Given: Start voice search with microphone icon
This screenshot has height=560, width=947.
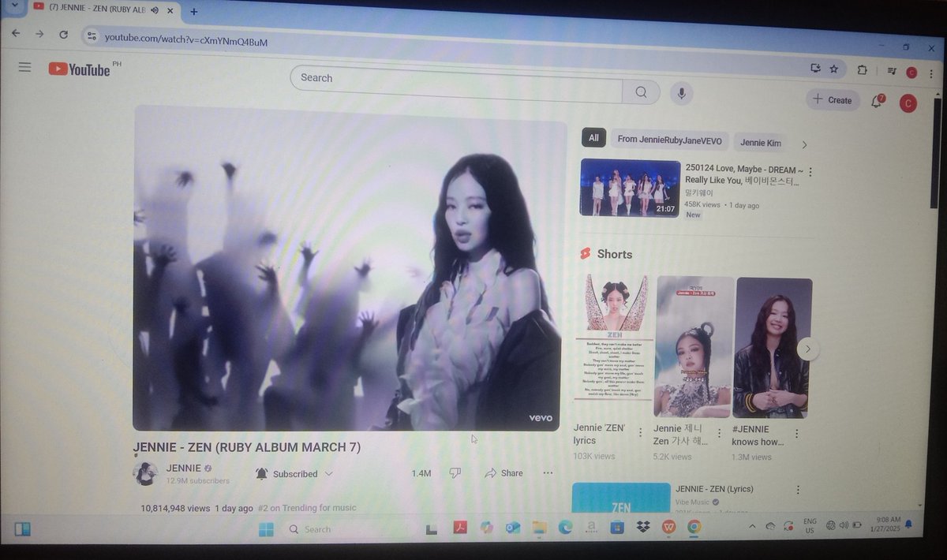Looking at the screenshot, I should point(681,94).
